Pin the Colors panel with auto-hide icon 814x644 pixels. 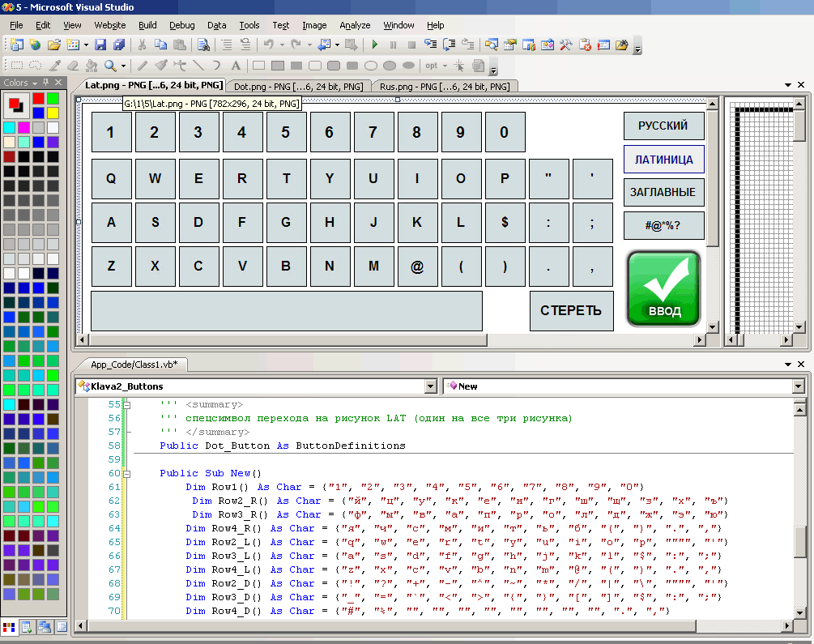[x=46, y=83]
